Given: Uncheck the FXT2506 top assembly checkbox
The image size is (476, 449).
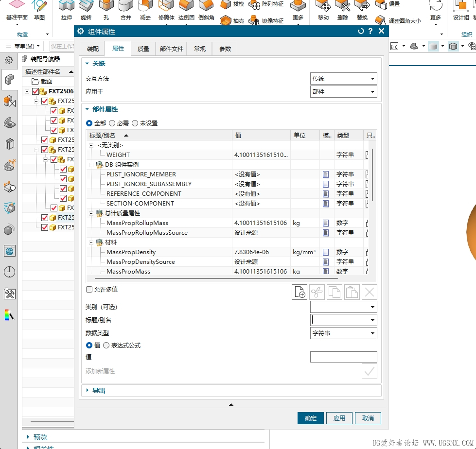Looking at the screenshot, I should (x=35, y=91).
